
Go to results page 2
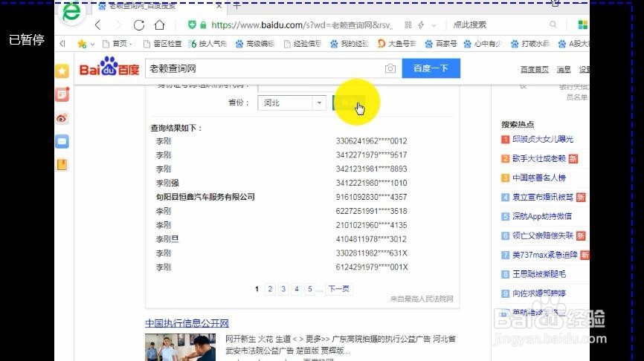tap(270, 289)
